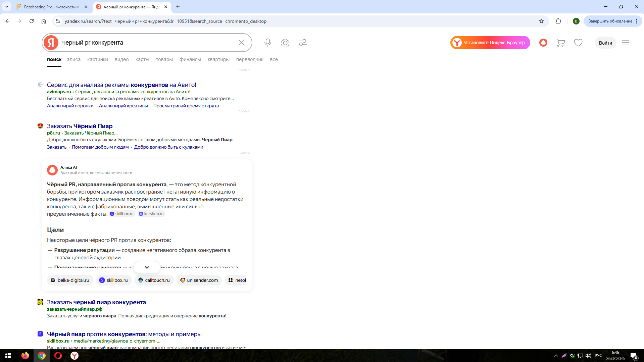Open Alice assistant icon in header
The width and height of the screenshot is (644, 362).
(x=543, y=43)
